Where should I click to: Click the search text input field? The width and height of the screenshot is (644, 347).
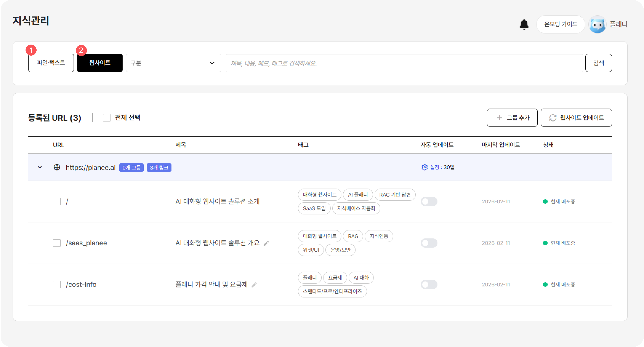(x=404, y=63)
